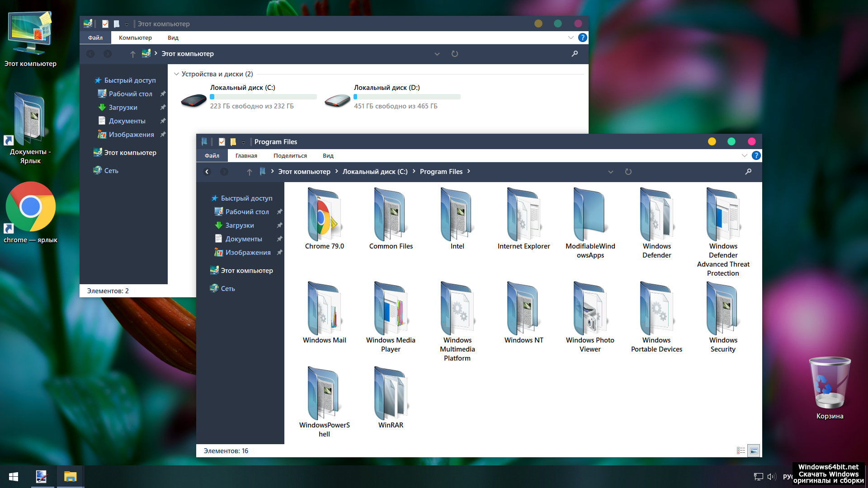Click the help icon in Program Files window
Screen dimensions: 868x488
[x=756, y=155]
